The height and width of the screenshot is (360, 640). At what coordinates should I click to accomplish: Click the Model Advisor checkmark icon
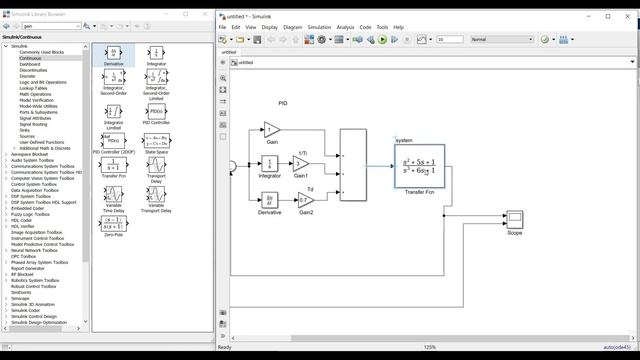click(x=545, y=40)
